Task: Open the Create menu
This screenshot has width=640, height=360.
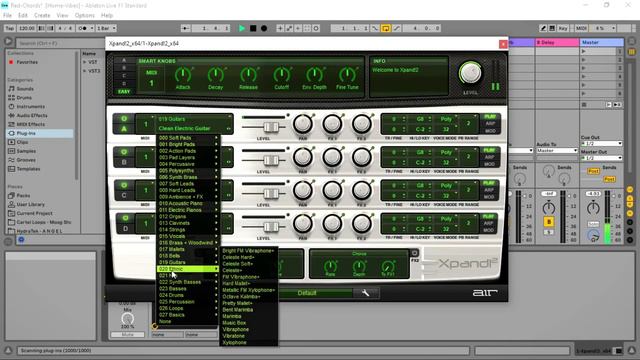Action: tap(42, 16)
